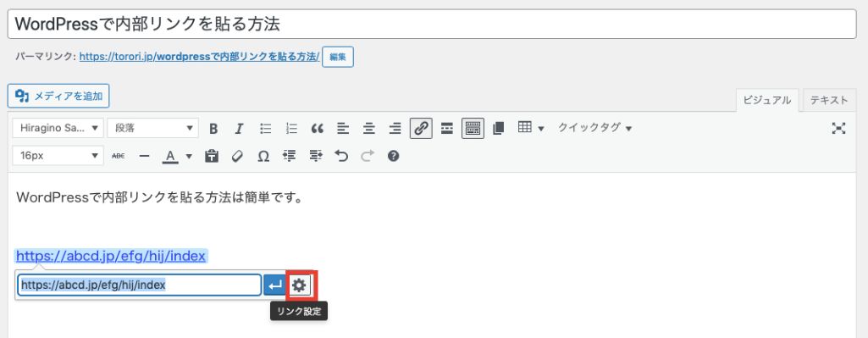Open the クイックタグ dropdown
This screenshot has height=338, width=868.
click(594, 128)
